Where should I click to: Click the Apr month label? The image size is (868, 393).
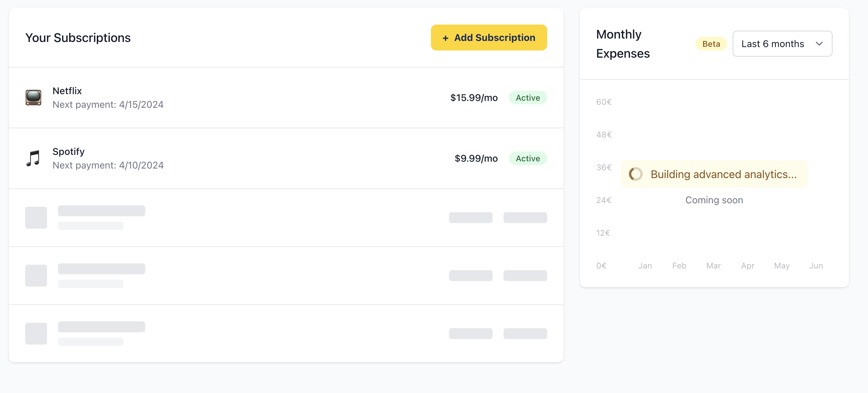point(748,265)
